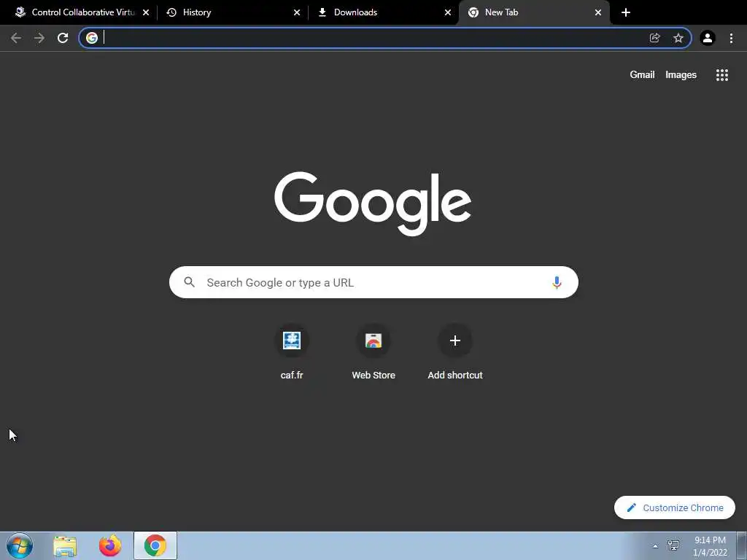This screenshot has height=560, width=747.
Task: Click the Show desktop strip
Action: pyautogui.click(x=742, y=545)
